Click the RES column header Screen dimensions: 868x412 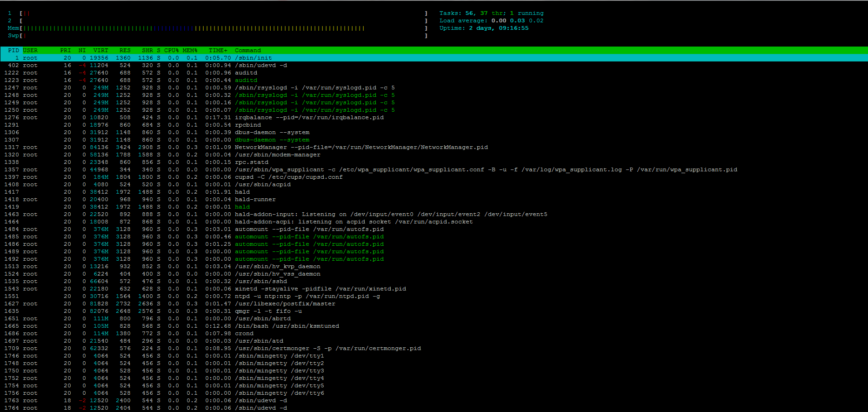pos(125,50)
